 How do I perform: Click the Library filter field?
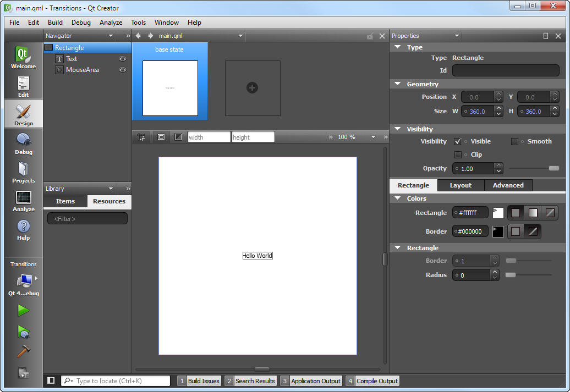87,219
